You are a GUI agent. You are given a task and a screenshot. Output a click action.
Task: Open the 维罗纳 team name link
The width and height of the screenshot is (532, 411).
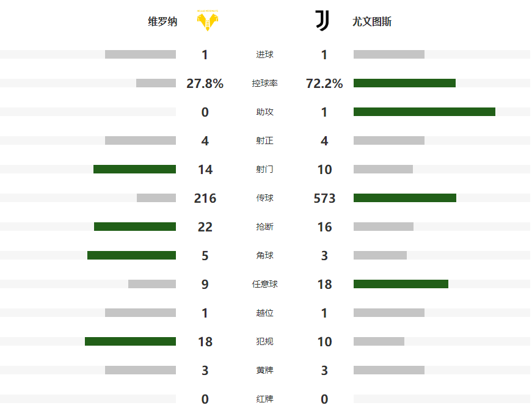tap(162, 21)
